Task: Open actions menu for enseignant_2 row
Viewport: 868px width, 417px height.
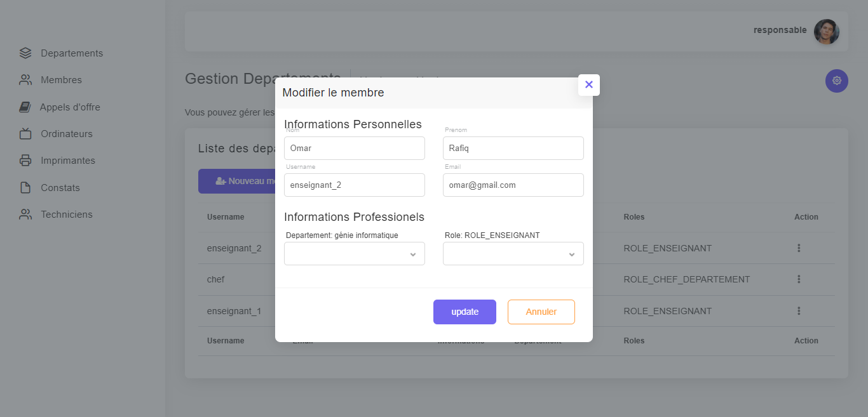Action: (x=799, y=248)
